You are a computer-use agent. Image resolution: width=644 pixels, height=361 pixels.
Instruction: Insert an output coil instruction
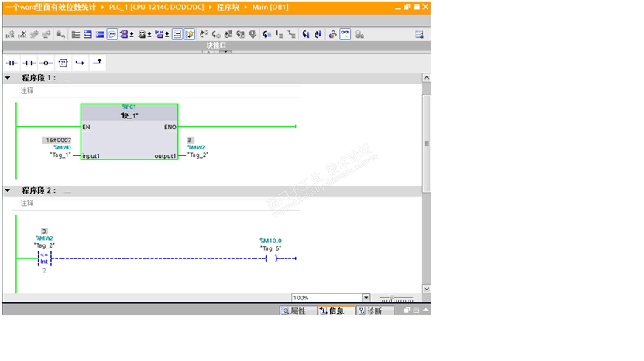46,63
